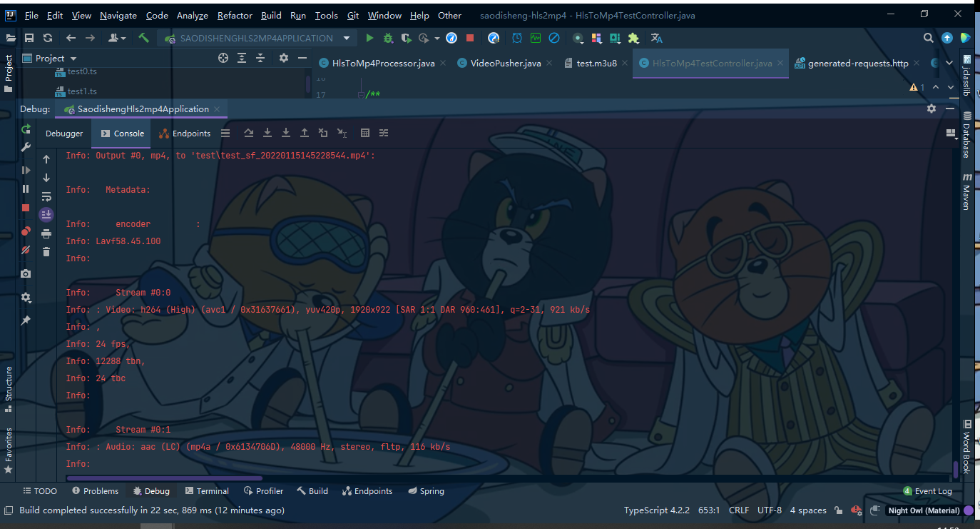Click the Build project hammer icon
The width and height of the screenshot is (980, 529).
click(x=144, y=38)
